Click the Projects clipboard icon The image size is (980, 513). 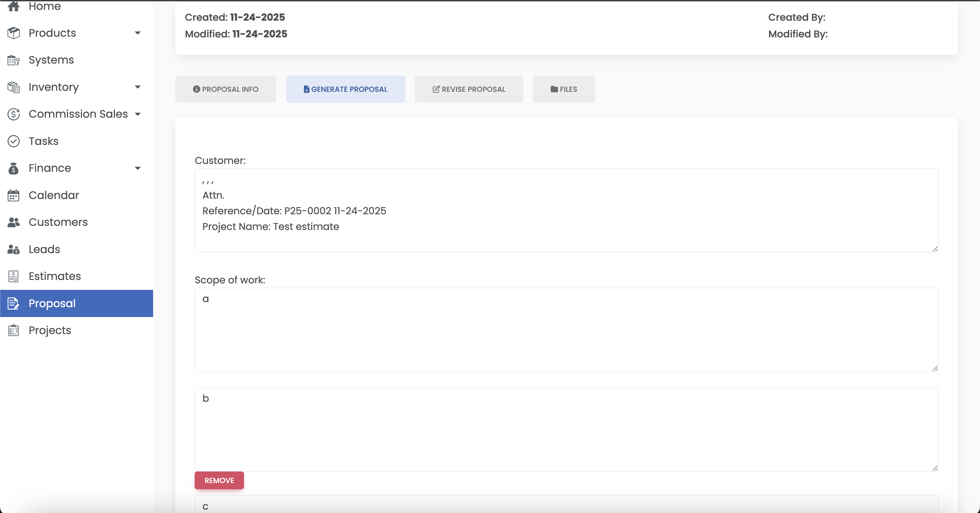14,330
